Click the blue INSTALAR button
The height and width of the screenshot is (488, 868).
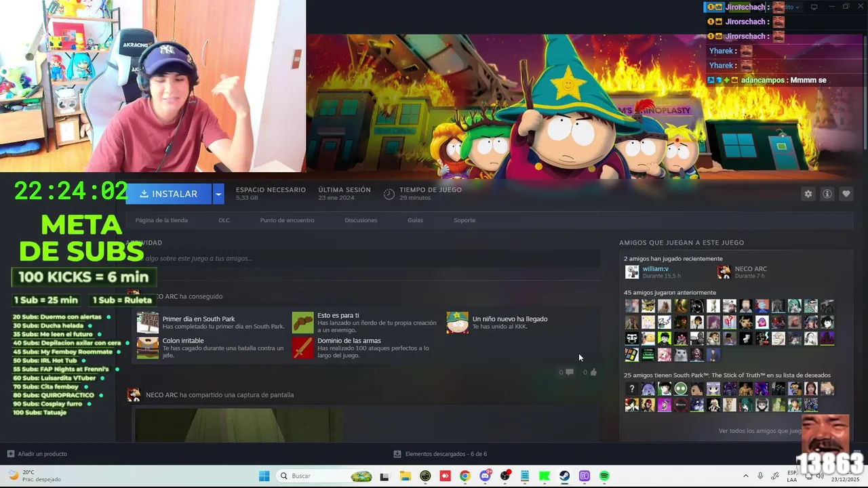click(168, 194)
